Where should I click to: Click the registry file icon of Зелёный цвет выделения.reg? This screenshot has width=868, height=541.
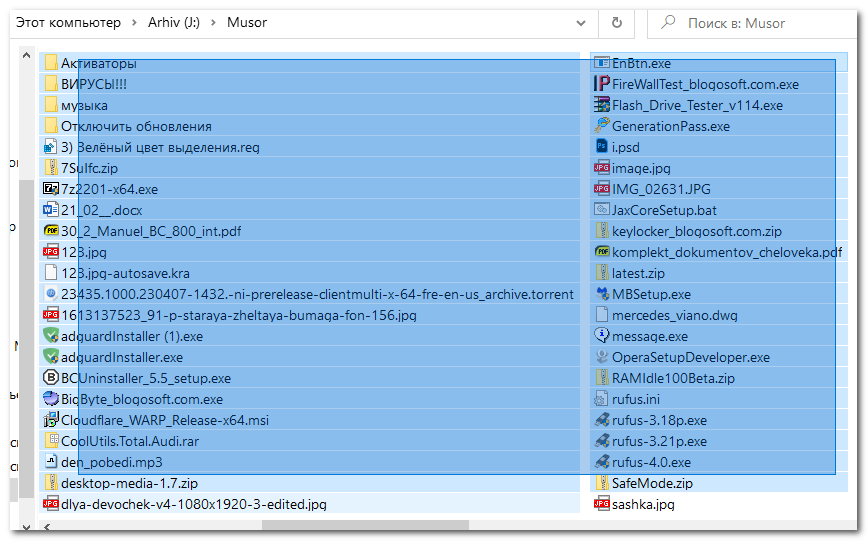click(51, 147)
